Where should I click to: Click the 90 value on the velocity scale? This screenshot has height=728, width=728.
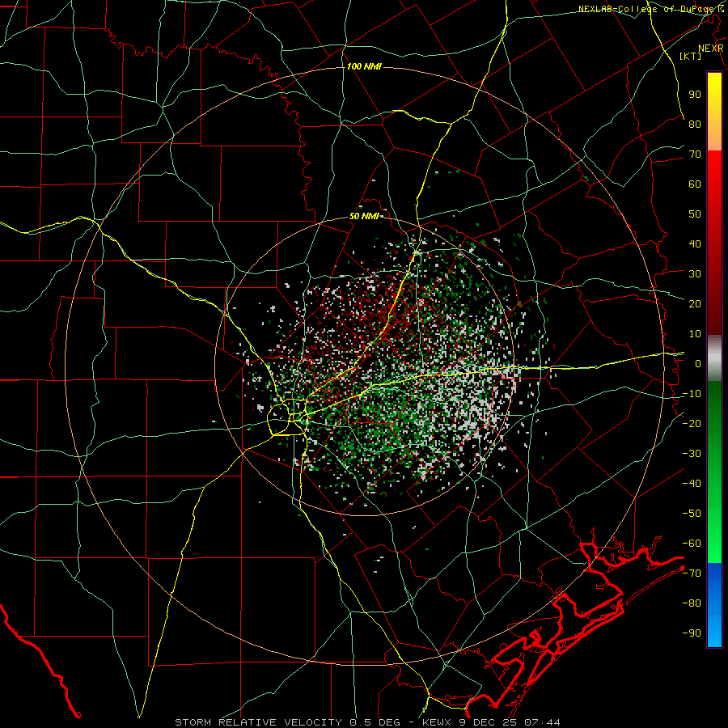pyautogui.click(x=695, y=95)
